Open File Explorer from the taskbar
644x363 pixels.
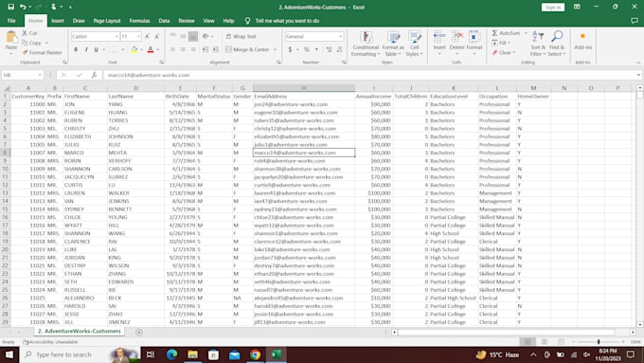pyautogui.click(x=192, y=354)
